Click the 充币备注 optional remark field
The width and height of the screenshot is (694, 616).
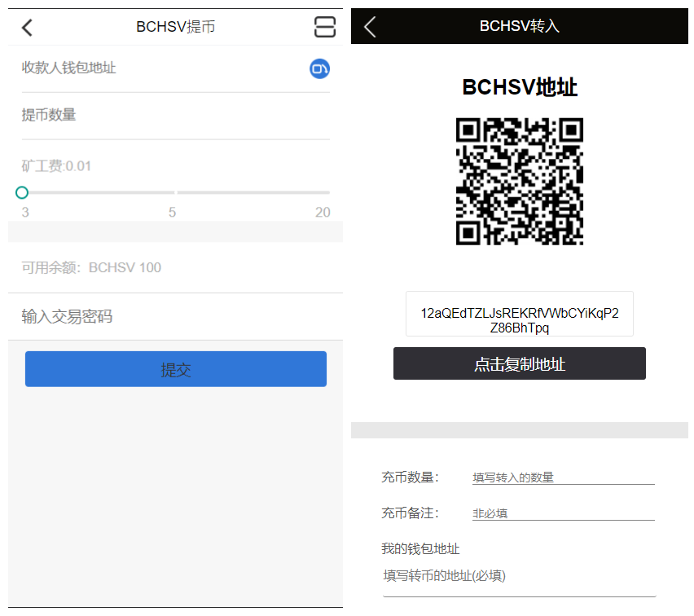click(563, 513)
